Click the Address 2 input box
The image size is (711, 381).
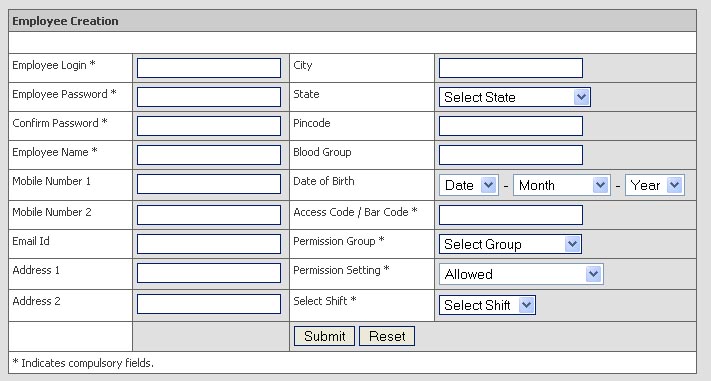tap(209, 304)
